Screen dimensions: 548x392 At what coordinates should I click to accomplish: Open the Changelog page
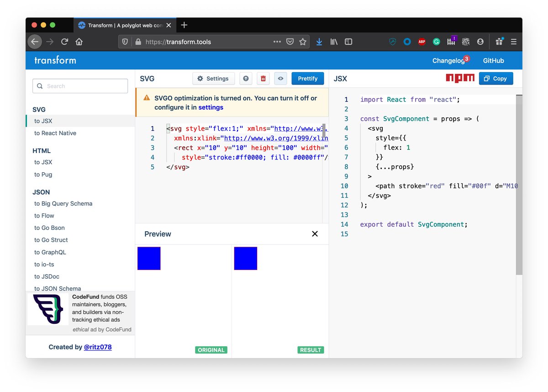click(448, 60)
